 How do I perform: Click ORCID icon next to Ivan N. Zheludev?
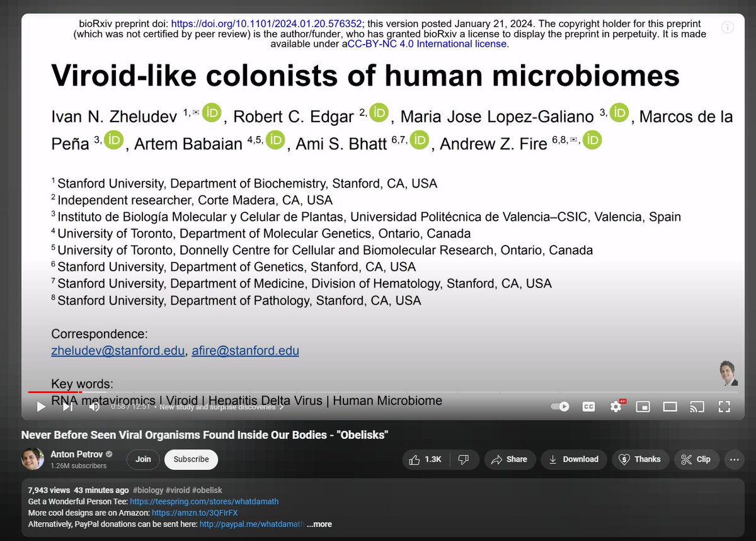[x=212, y=113]
